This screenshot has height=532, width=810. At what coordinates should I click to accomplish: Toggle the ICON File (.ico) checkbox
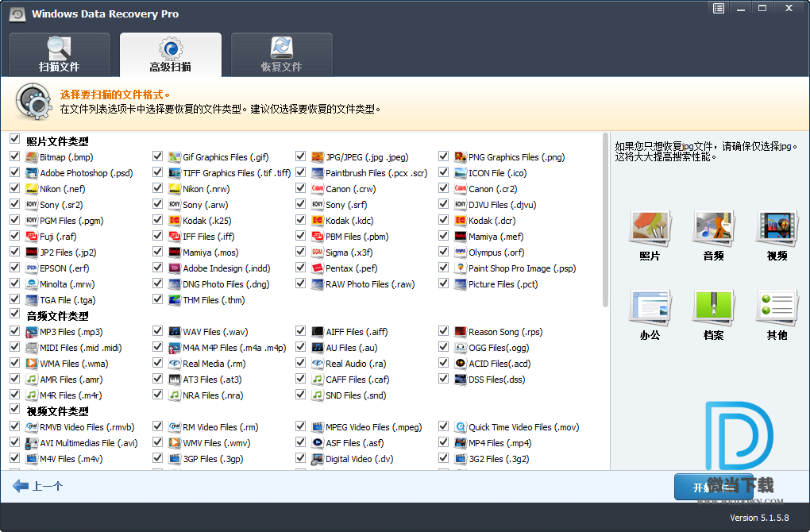pyautogui.click(x=443, y=172)
